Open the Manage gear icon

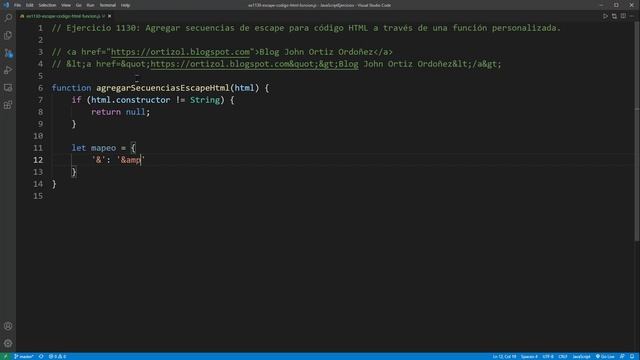[x=8, y=343]
